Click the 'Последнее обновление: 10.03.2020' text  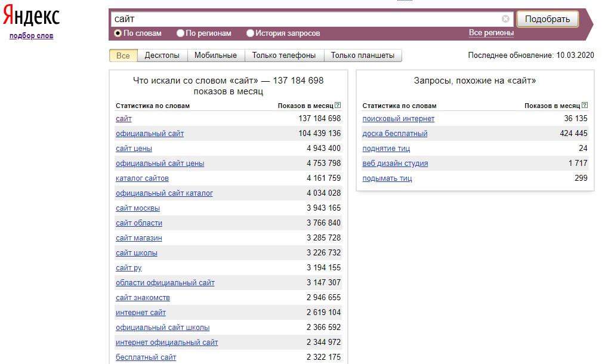[x=531, y=55]
